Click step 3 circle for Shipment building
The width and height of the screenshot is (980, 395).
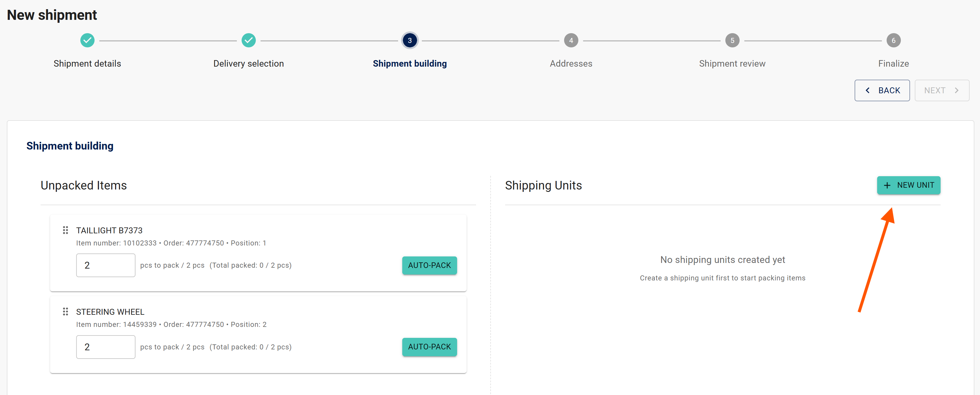point(409,40)
